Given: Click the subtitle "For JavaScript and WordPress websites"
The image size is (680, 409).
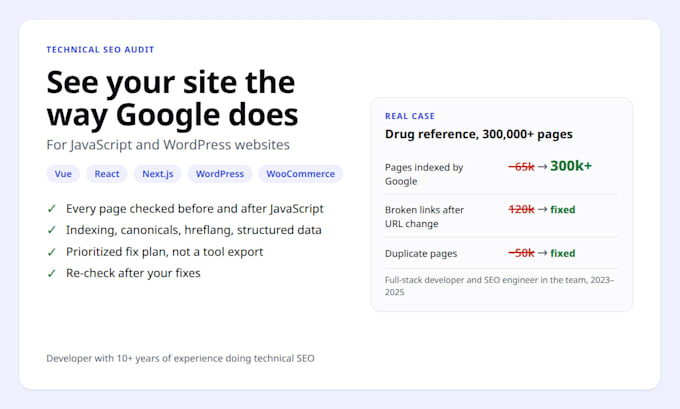Looking at the screenshot, I should (168, 145).
